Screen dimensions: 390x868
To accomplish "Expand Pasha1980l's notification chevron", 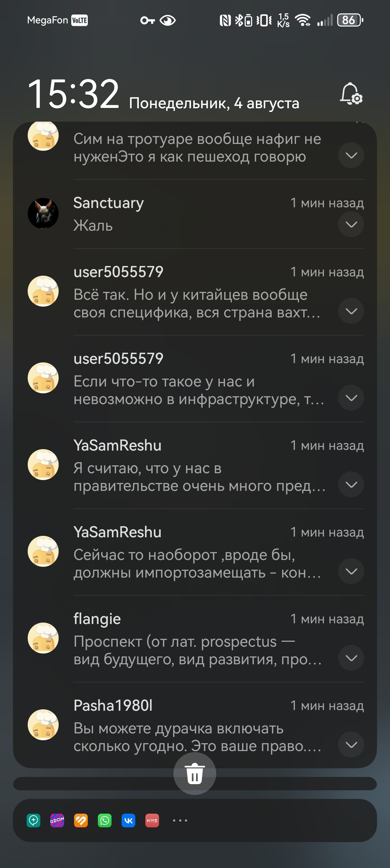I will coord(351,745).
